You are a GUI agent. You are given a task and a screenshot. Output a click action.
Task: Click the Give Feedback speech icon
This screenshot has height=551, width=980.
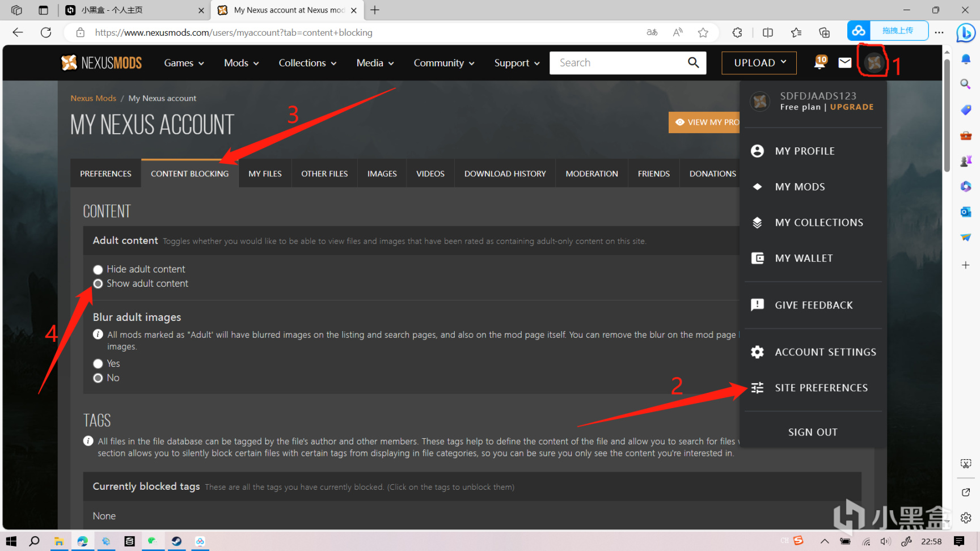(x=757, y=305)
